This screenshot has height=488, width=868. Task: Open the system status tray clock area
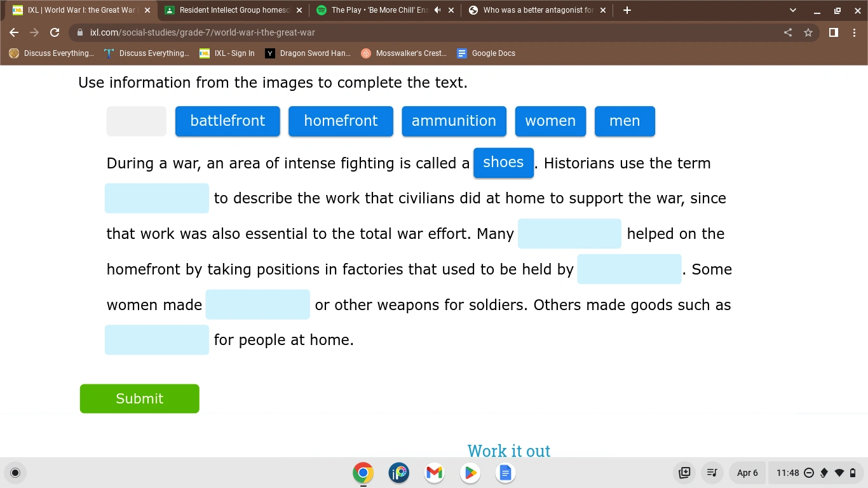coord(788,473)
